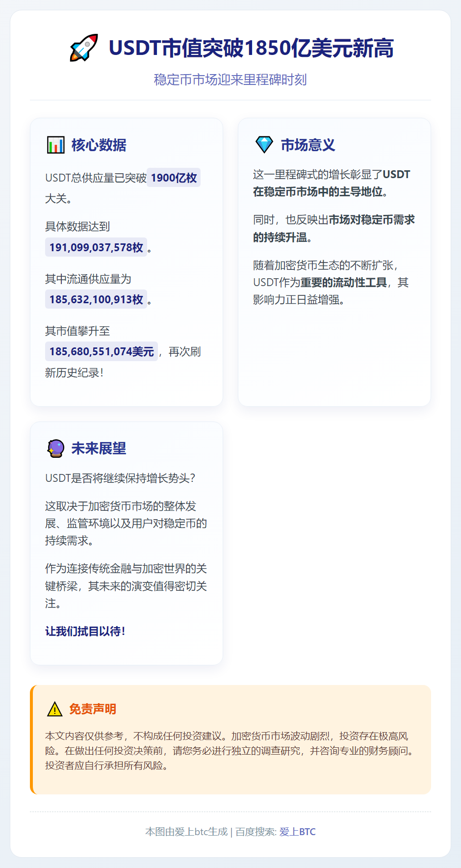Click the paragraph starting 这取决于加密货币市场
The width and height of the screenshot is (461, 868).
(126, 523)
